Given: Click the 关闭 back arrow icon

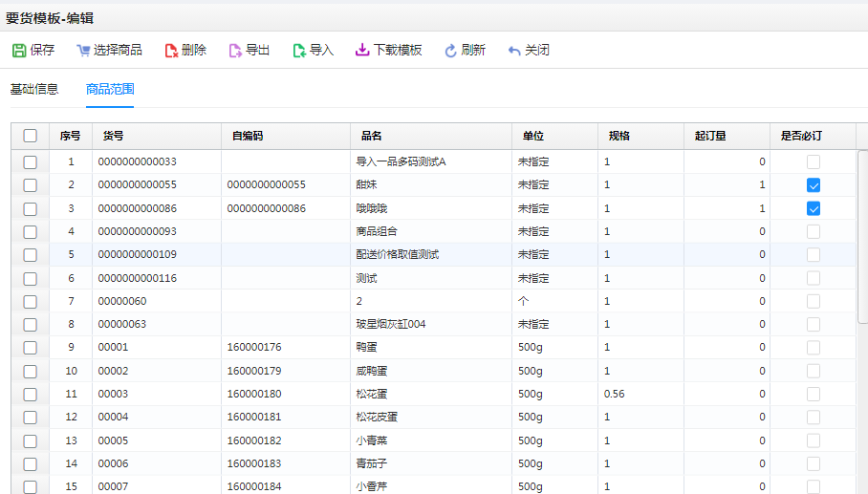Looking at the screenshot, I should (514, 51).
